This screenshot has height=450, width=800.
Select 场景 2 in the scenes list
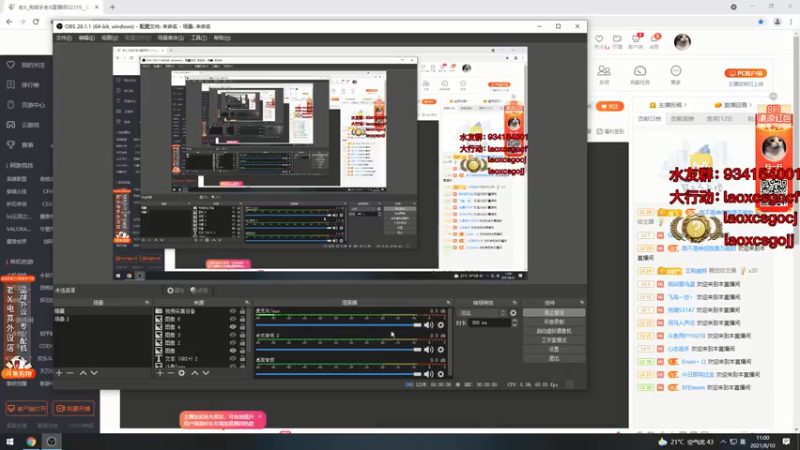102,319
